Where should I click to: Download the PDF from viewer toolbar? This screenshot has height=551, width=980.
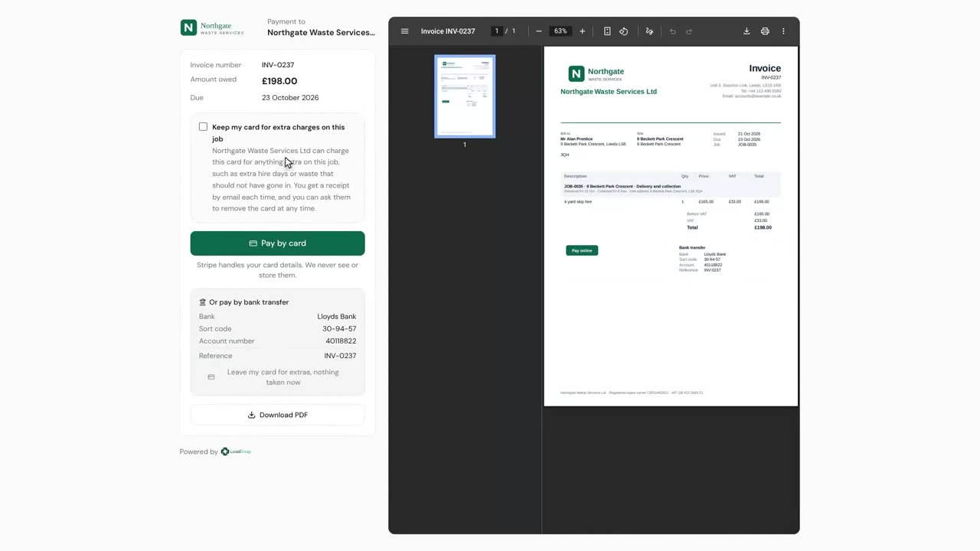tap(746, 31)
